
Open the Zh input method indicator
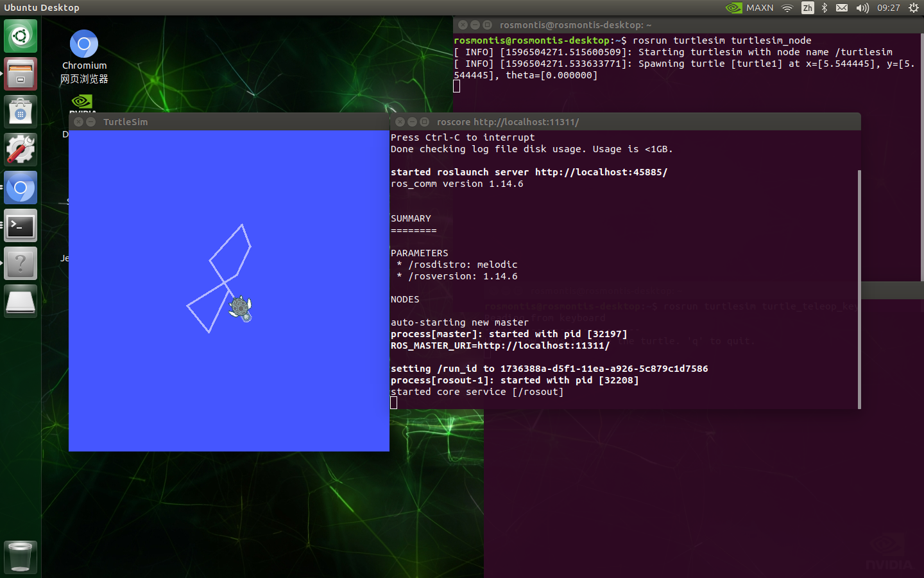pos(808,8)
